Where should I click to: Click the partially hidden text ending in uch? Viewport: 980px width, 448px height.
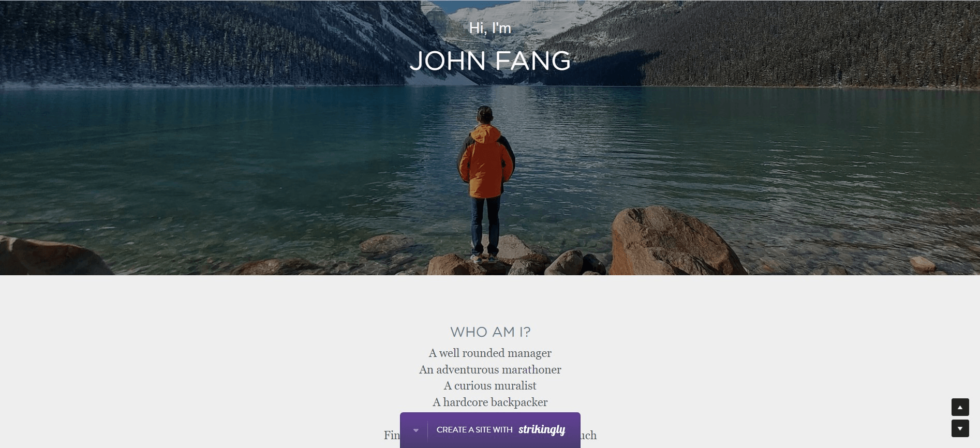588,436
